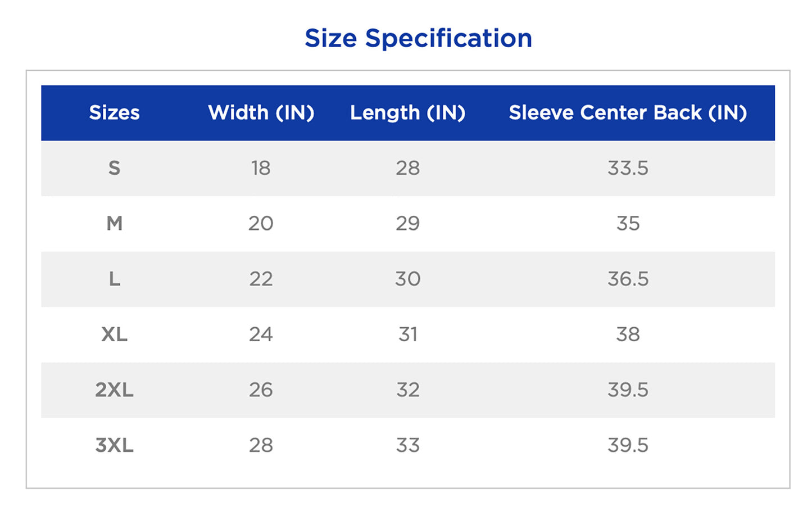
Task: Click the Length (IN) column header
Action: coord(407,112)
